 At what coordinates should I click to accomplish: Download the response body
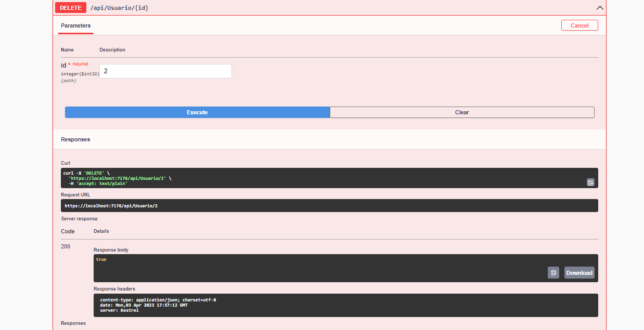(579, 272)
